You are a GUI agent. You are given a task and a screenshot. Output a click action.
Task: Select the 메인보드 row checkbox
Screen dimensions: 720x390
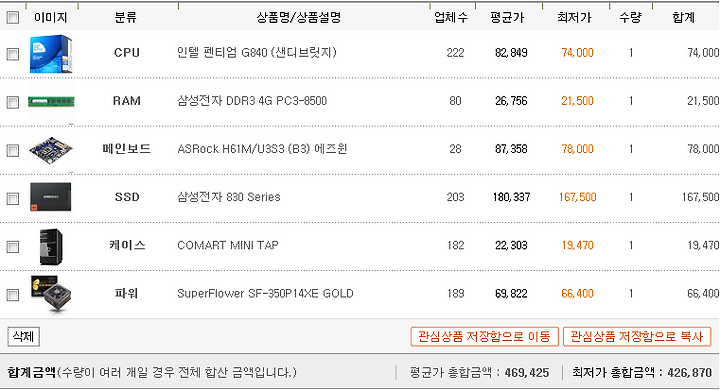pos(13,150)
